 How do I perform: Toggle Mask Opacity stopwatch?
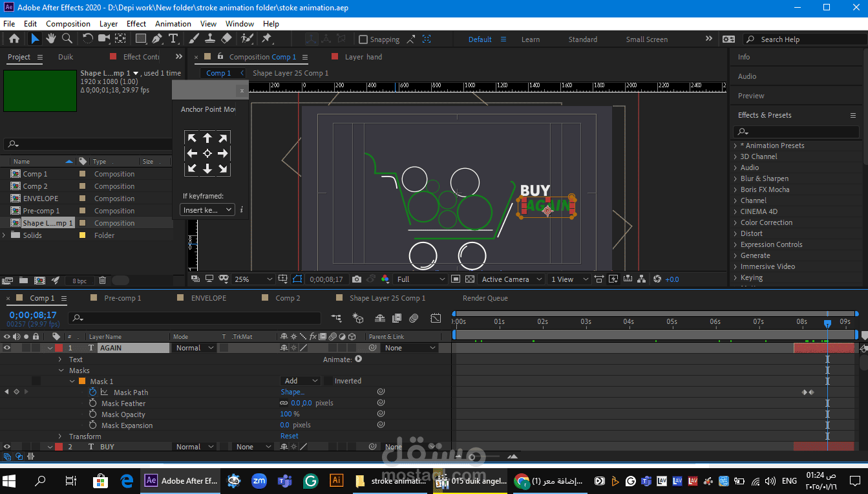(92, 414)
